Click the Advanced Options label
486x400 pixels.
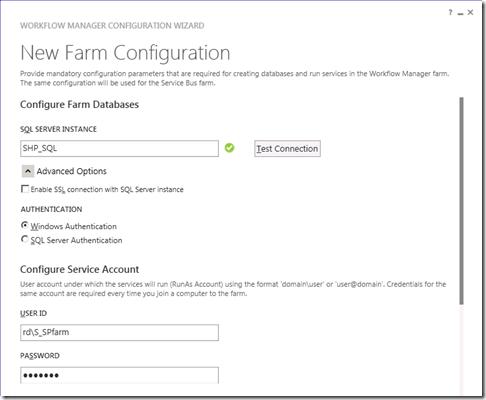click(x=71, y=171)
